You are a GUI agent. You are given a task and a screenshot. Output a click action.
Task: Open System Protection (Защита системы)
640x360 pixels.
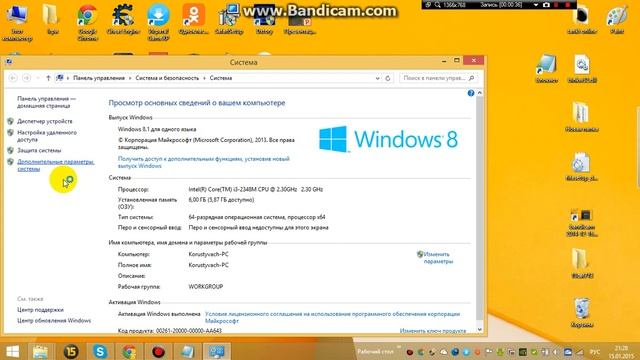39,150
